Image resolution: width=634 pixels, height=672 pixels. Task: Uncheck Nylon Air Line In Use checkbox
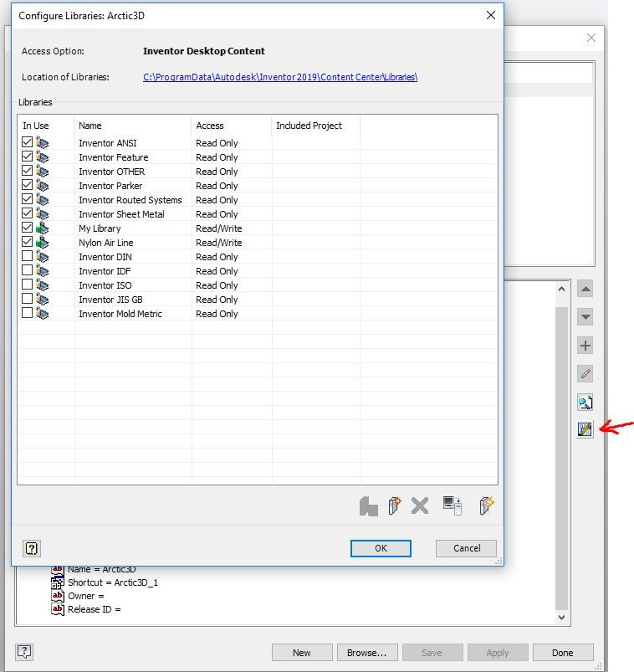pos(27,241)
